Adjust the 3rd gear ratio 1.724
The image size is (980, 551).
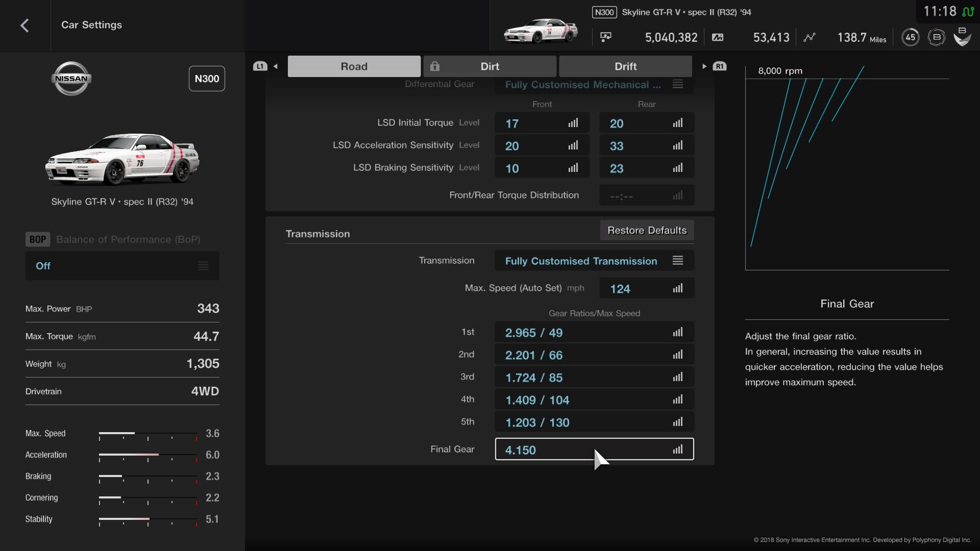pos(594,377)
